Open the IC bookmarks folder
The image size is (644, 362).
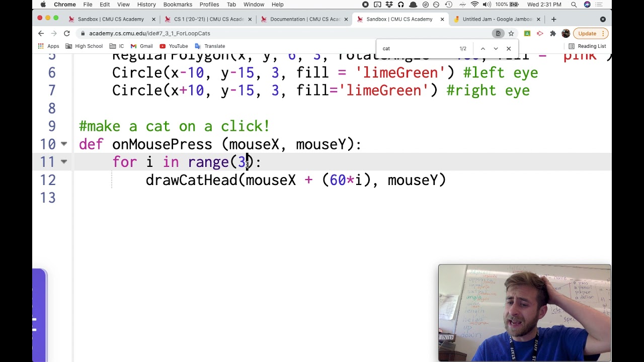(117, 46)
